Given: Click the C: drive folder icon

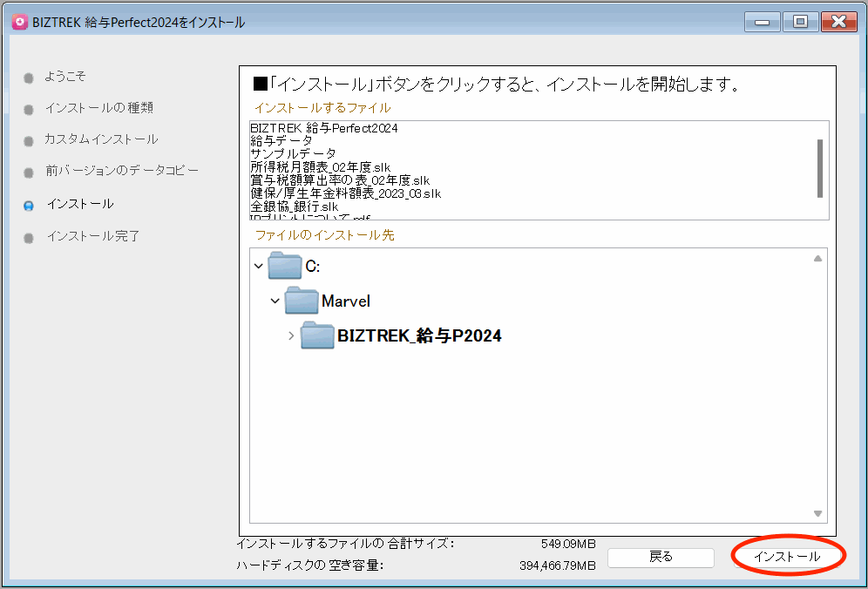Looking at the screenshot, I should pos(284,266).
